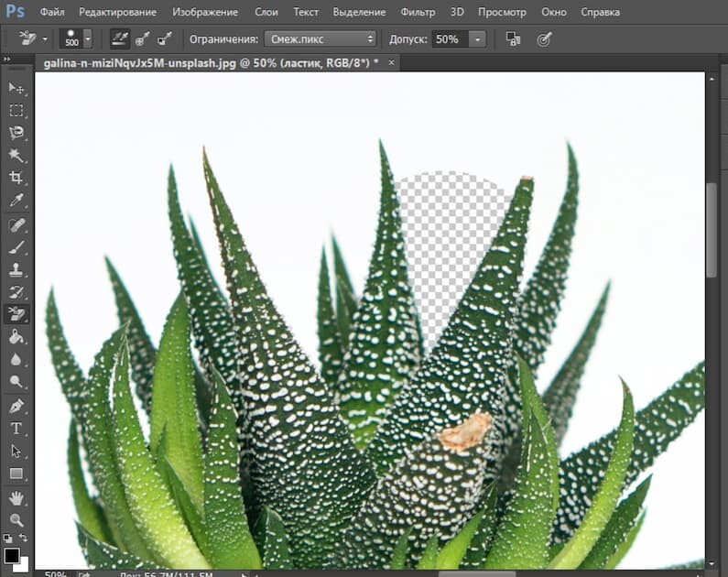The image size is (728, 577).
Task: Expand the collapsed toolbox panel arrows
Action: (x=7, y=60)
